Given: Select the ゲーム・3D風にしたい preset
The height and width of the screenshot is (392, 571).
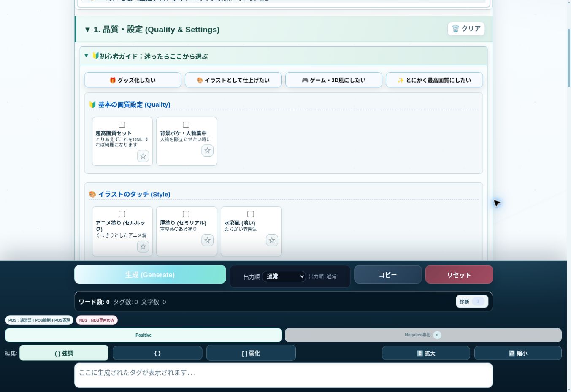Looking at the screenshot, I should 334,80.
